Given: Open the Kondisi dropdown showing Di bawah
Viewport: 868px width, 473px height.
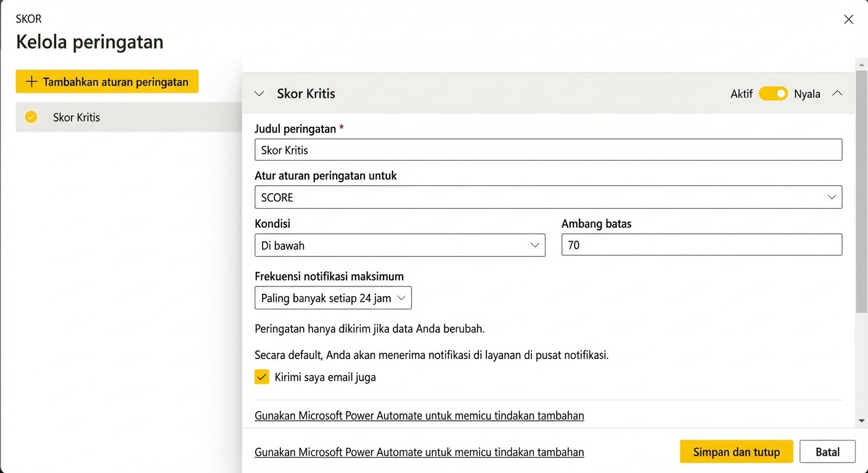Looking at the screenshot, I should [399, 245].
